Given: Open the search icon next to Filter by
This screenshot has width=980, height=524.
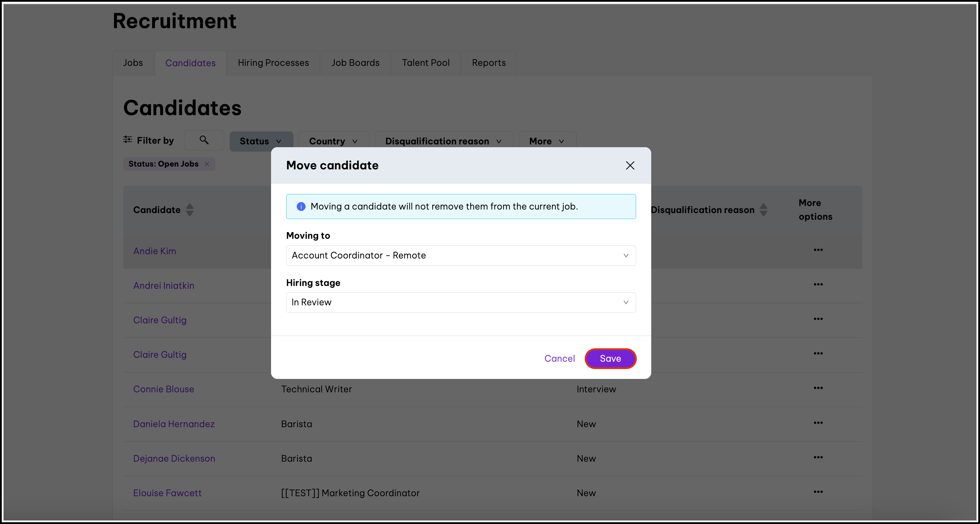Looking at the screenshot, I should (204, 140).
